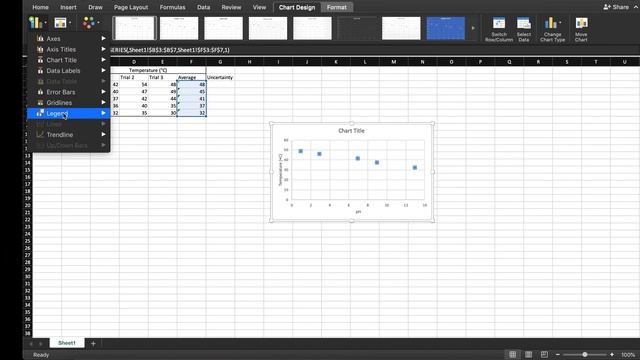Choose the blue-background chart style
The height and width of the screenshot is (360, 640).
pos(445,28)
